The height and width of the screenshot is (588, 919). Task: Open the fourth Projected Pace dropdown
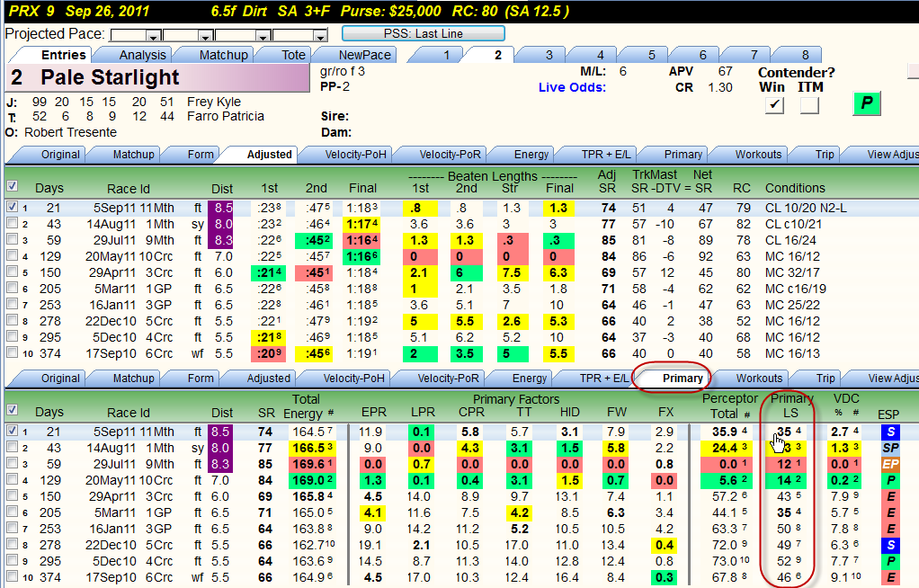pyautogui.click(x=319, y=36)
